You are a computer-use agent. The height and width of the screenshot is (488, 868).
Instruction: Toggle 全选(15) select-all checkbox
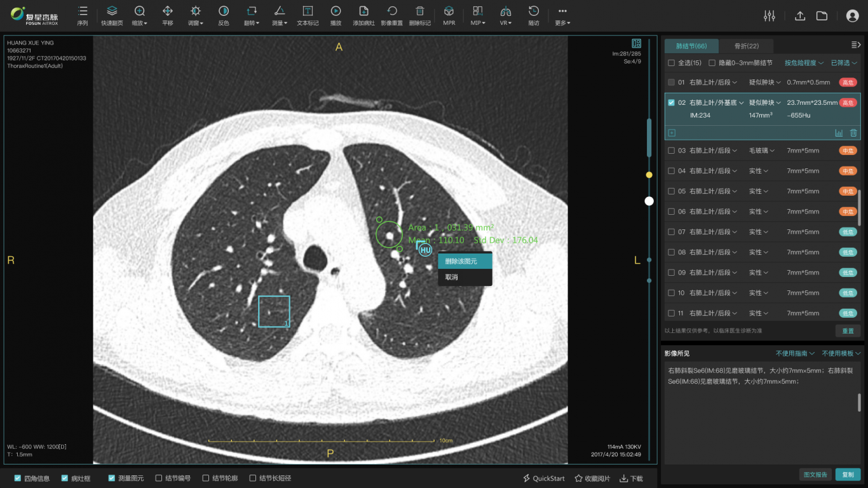click(672, 63)
